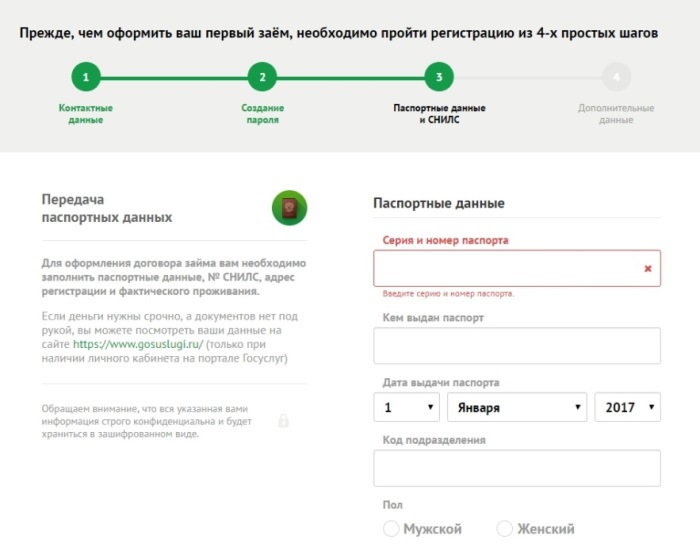Screen dimensions: 700x547
Task: Go to step 1 circle
Action: 86,77
